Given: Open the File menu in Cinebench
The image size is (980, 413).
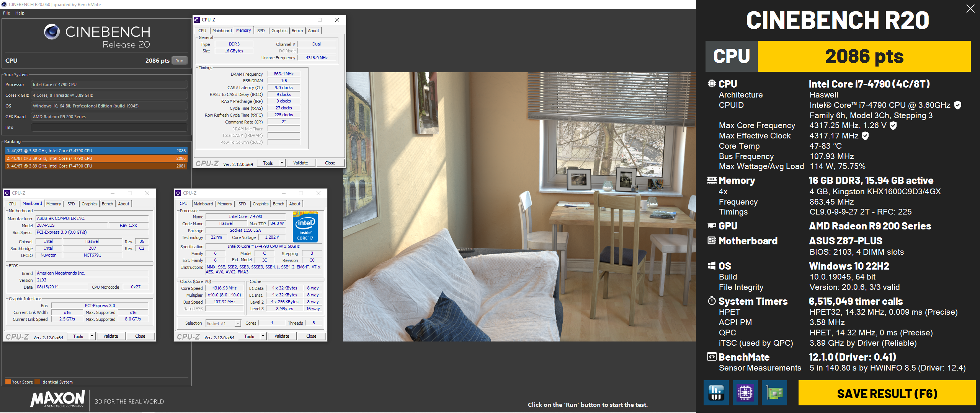Looking at the screenshot, I should point(7,13).
